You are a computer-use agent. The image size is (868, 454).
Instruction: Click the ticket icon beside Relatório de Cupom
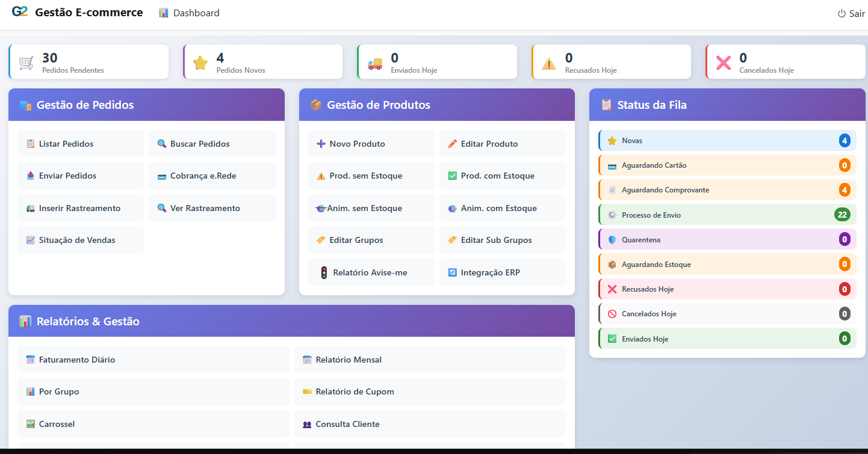coord(307,391)
